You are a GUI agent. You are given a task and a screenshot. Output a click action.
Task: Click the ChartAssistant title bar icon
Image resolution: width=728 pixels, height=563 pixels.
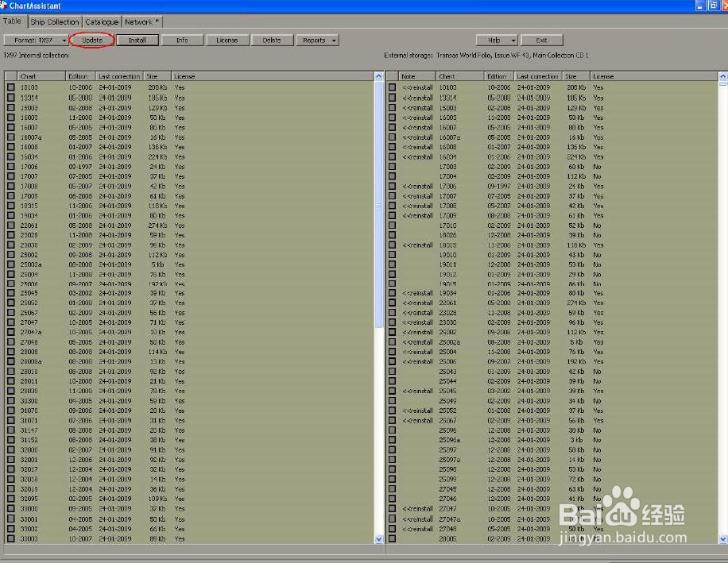4,6
